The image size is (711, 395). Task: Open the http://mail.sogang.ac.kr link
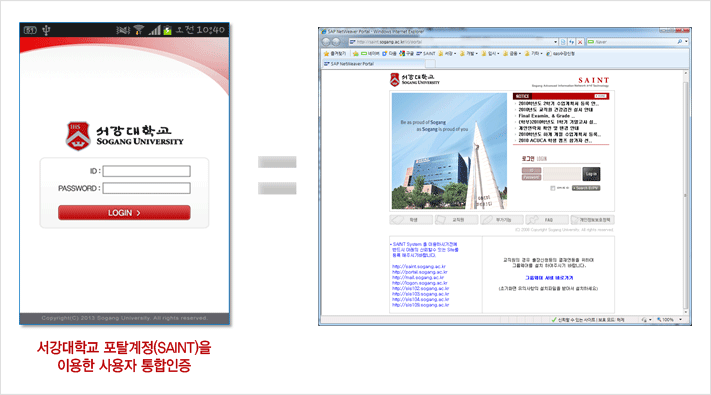point(418,278)
